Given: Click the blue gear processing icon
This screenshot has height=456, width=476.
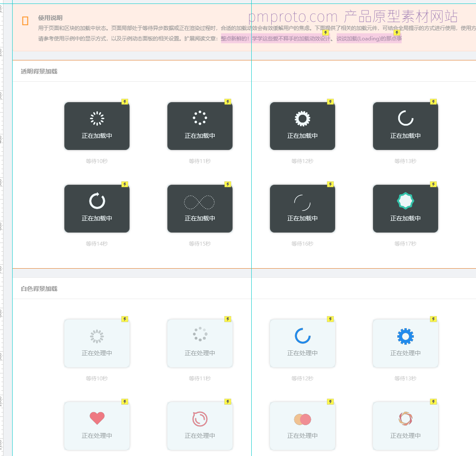Looking at the screenshot, I should click(406, 336).
